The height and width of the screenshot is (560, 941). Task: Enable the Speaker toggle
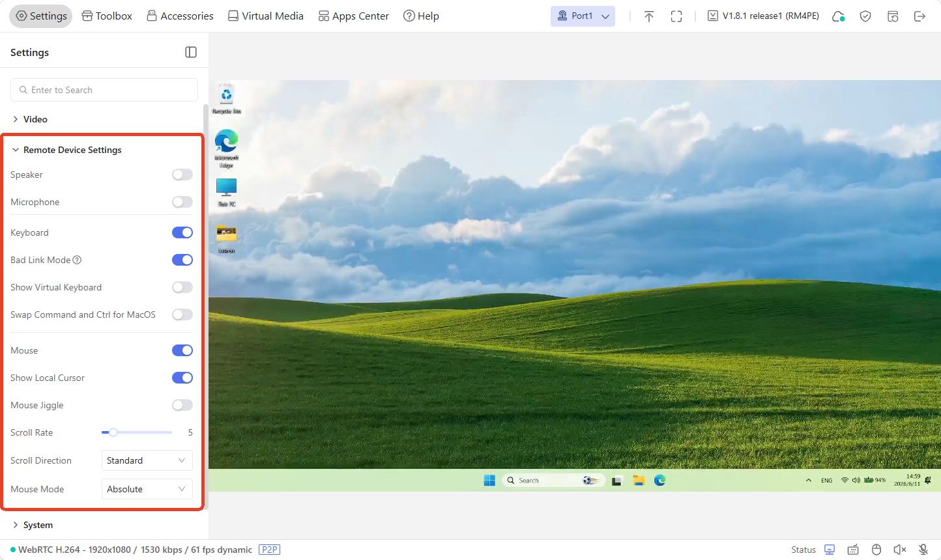[x=182, y=175]
